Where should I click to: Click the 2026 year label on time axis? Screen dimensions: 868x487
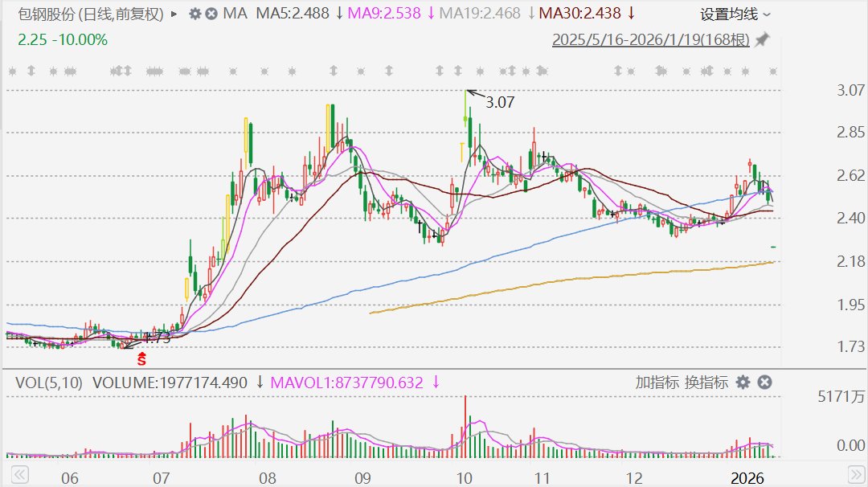point(747,477)
